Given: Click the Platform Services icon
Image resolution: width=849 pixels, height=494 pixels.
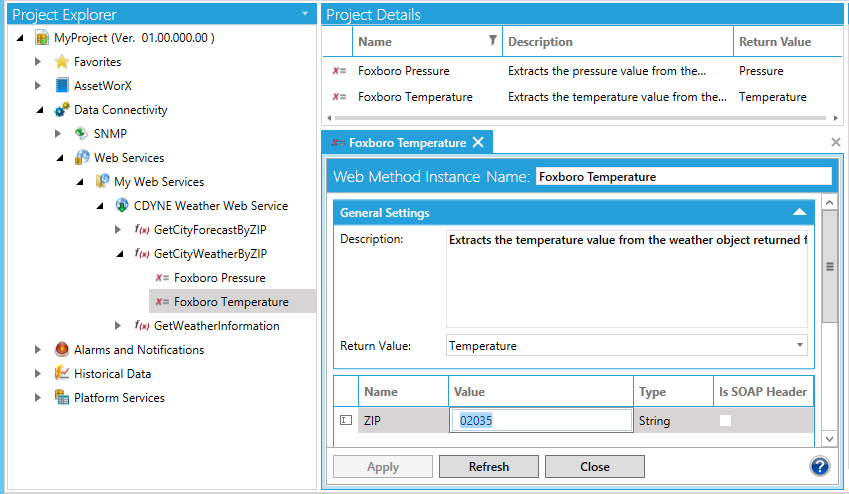Looking at the screenshot, I should (62, 398).
